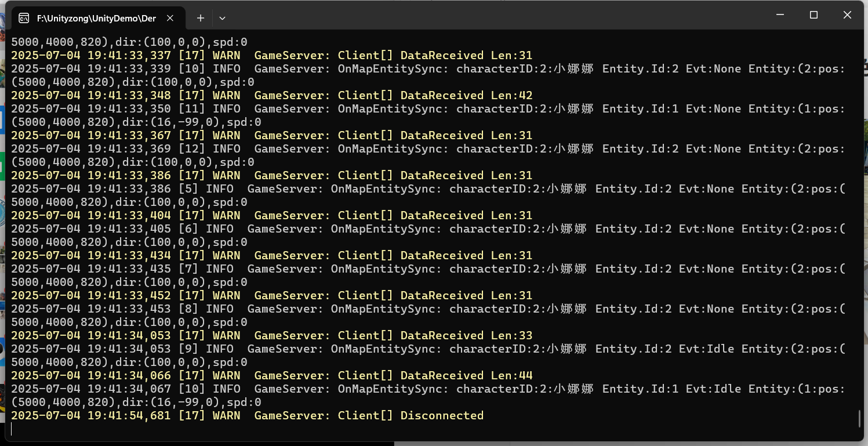Viewport: 868px width, 446px height.
Task: Click the WARN line timestamped 19:41:33,337
Action: point(271,55)
